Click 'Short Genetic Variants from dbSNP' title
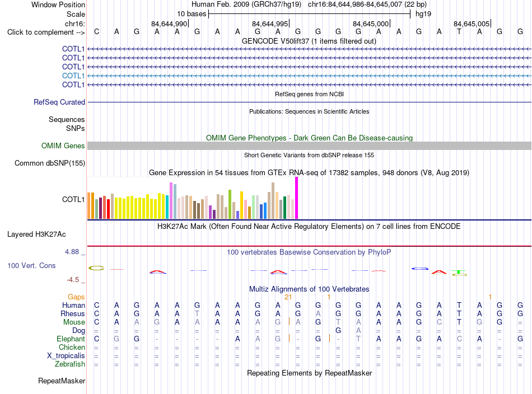The image size is (532, 394). 309,155
